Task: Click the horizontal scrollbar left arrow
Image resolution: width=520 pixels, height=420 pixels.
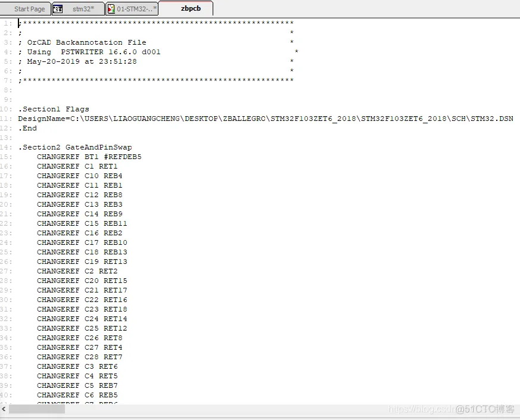Action: [x=4, y=409]
